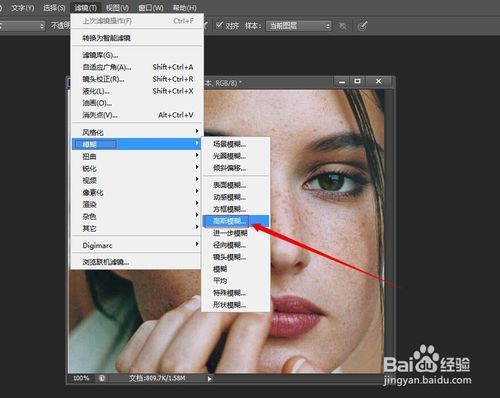Minimize the document window

pos(342,81)
